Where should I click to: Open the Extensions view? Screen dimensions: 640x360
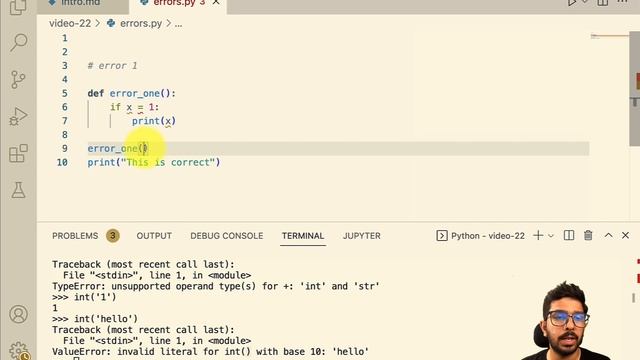click(18, 153)
